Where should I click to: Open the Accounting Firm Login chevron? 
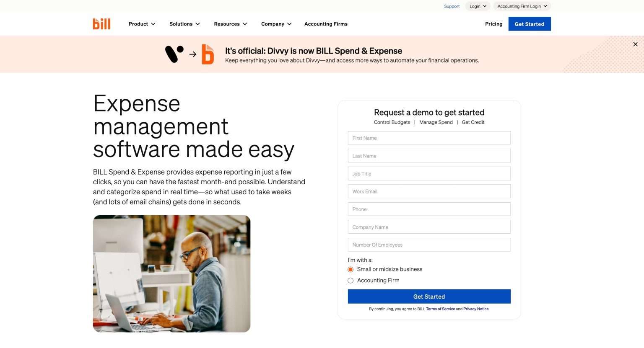[x=545, y=6]
